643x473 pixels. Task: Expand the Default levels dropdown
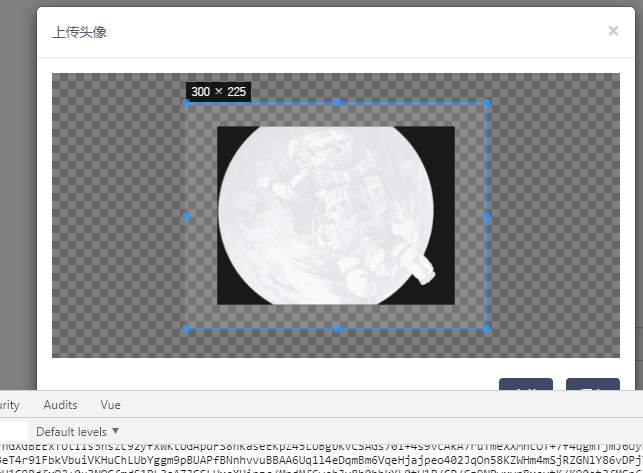point(77,432)
